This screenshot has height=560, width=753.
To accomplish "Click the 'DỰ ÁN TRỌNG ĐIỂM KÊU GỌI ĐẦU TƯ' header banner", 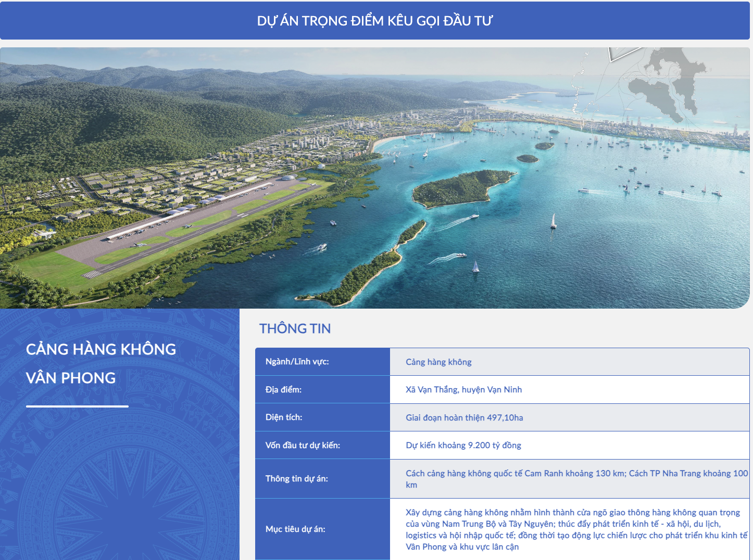I will (x=375, y=21).
